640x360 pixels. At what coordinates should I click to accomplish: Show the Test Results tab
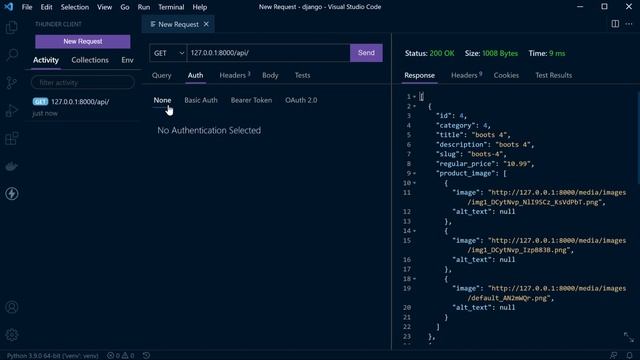click(x=553, y=76)
